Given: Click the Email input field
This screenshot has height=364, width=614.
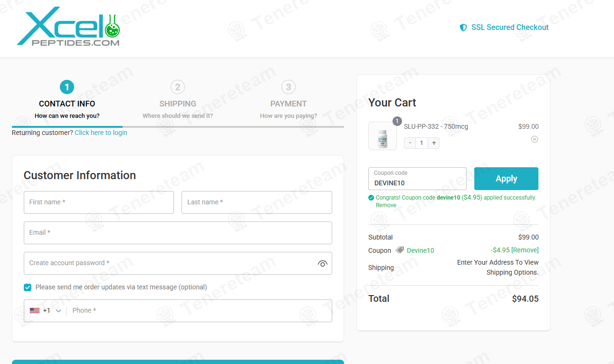Looking at the screenshot, I should coord(178,233).
